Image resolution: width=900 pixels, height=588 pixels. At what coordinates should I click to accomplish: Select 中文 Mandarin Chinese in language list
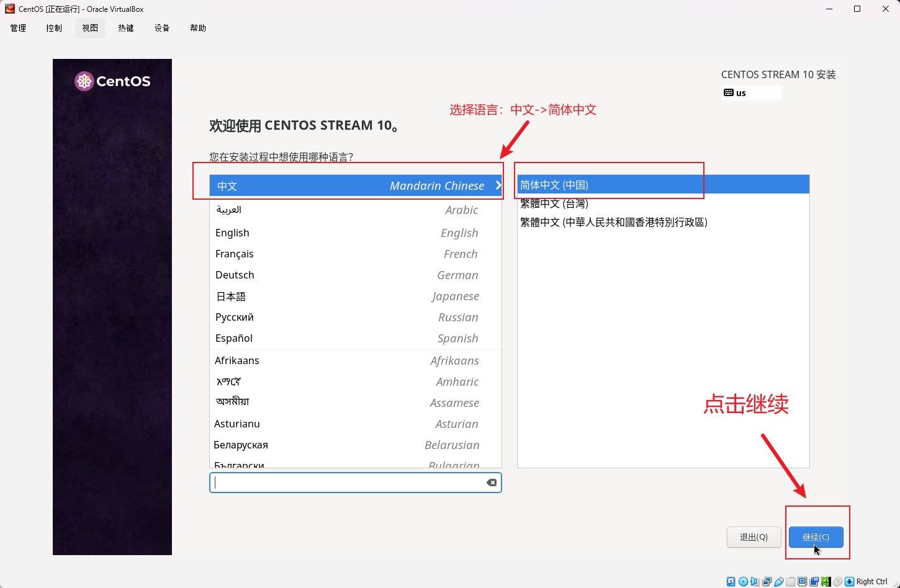click(356, 185)
